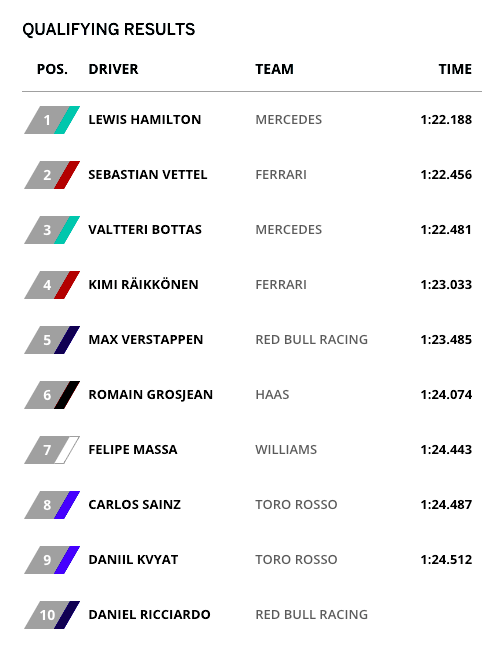The height and width of the screenshot is (652, 502).
Task: Select the WILLIAMS team name
Action: [x=286, y=449]
